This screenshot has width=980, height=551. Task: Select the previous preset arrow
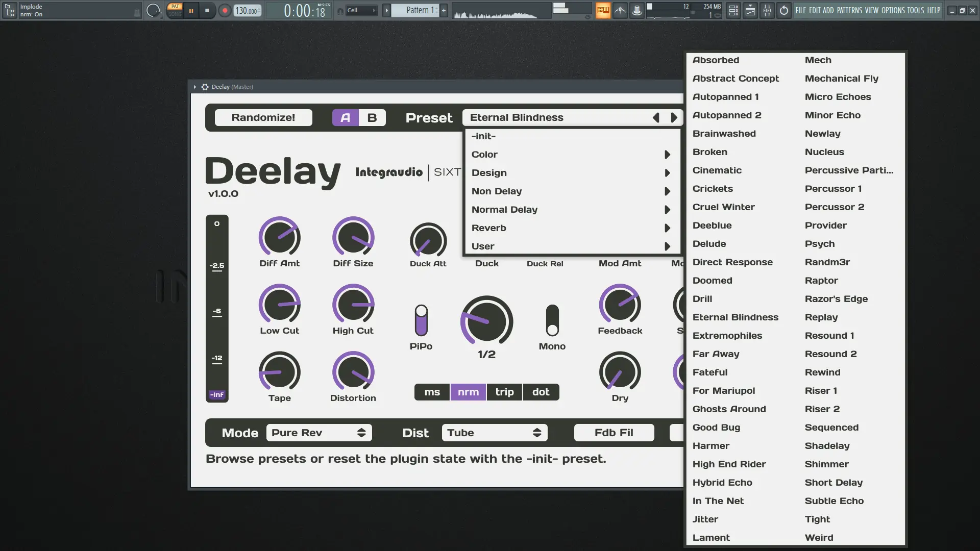coord(656,118)
